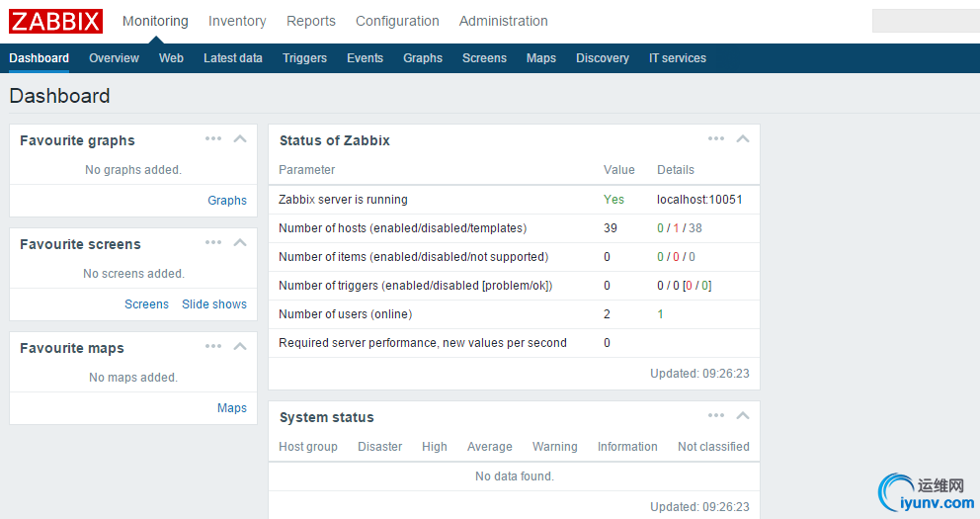This screenshot has width=980, height=519.
Task: Click 'No data found.' in System status
Action: pyautogui.click(x=515, y=476)
